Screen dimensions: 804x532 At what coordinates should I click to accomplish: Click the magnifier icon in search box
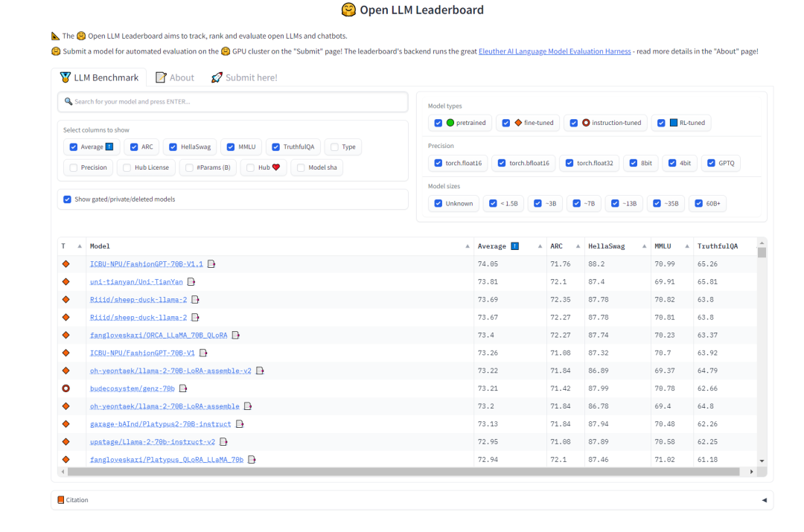[68, 101]
